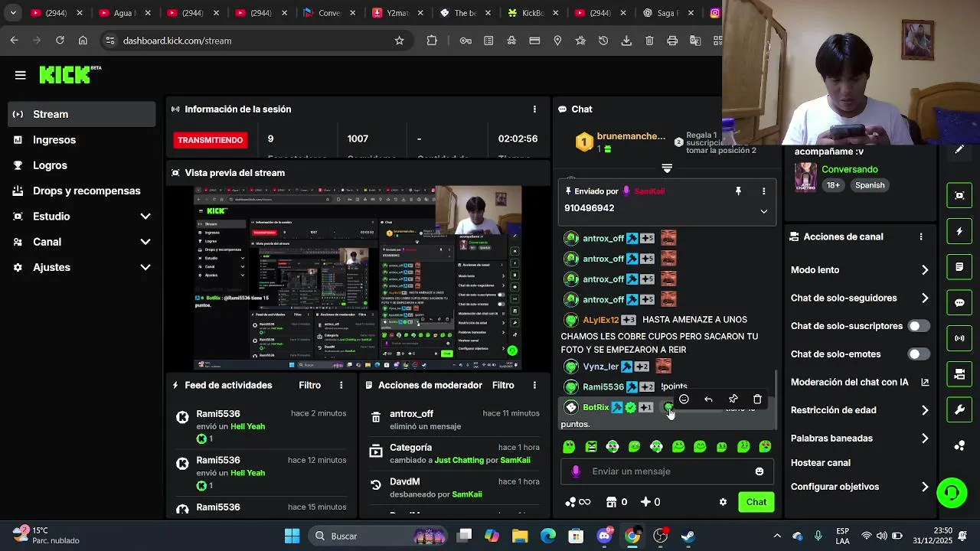Click the lightning bolt activity icon in right rail

tap(959, 231)
